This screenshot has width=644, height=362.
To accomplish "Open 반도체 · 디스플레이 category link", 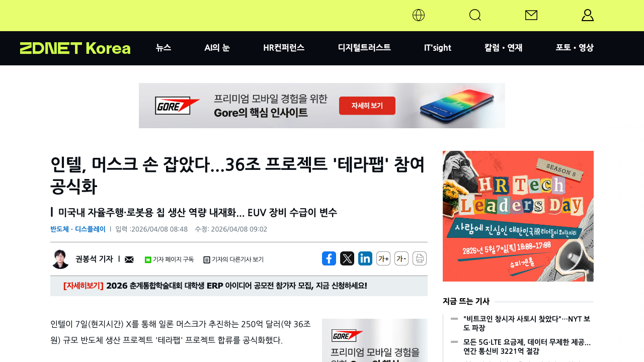I will pos(78,229).
